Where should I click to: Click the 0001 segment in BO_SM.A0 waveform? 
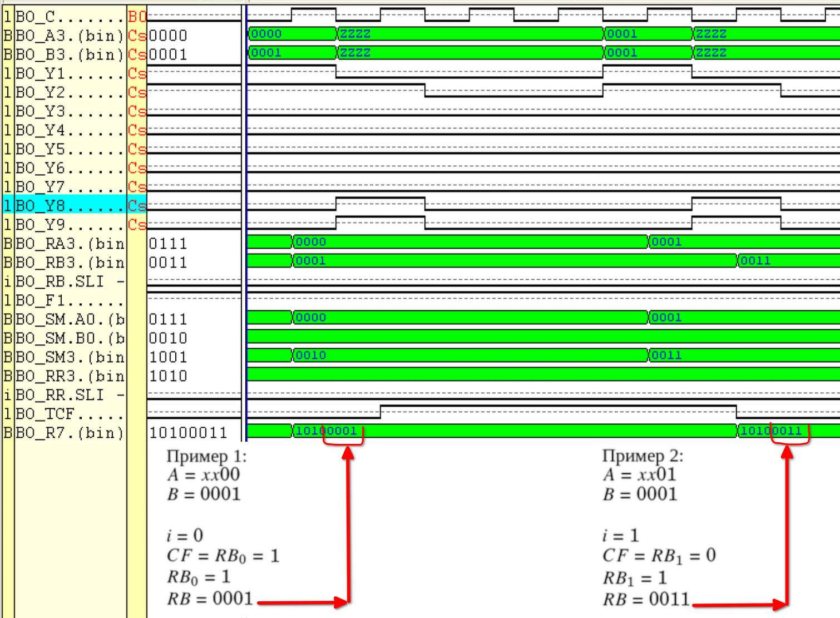tap(744, 318)
